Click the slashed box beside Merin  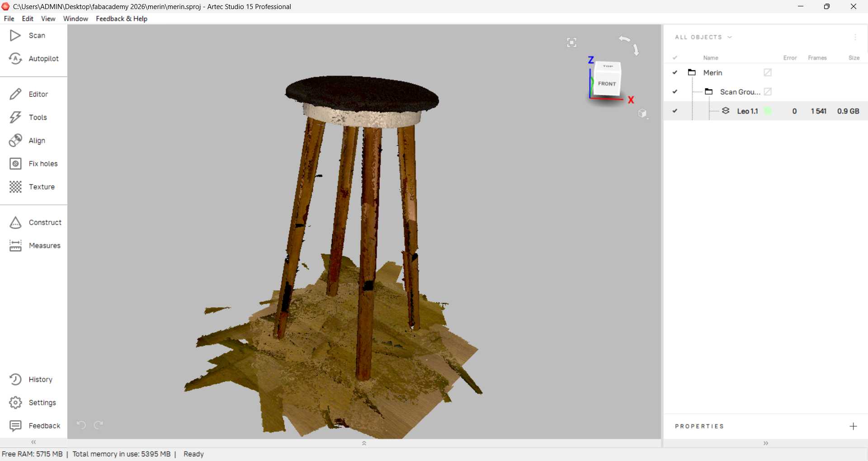pos(768,72)
